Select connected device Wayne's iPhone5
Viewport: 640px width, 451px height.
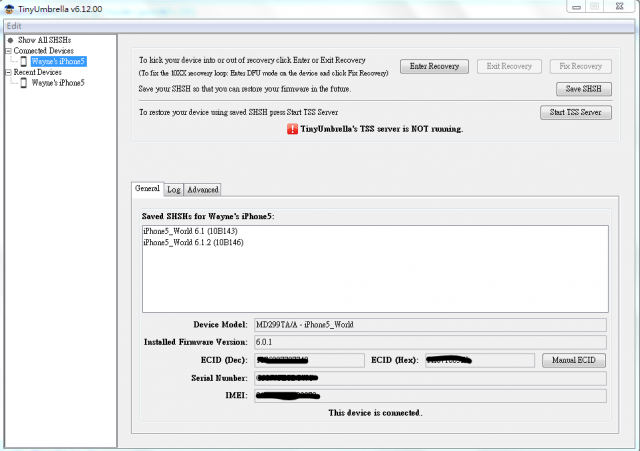click(58, 61)
